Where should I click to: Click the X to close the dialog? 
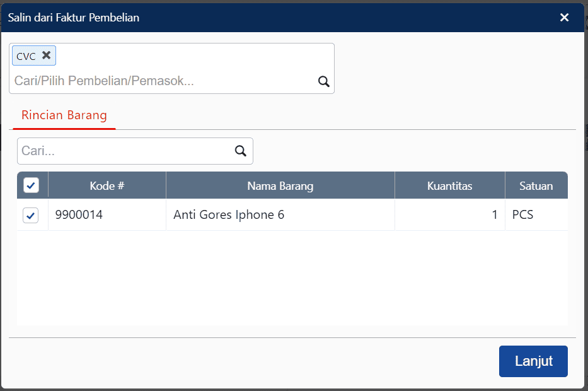pos(565,17)
